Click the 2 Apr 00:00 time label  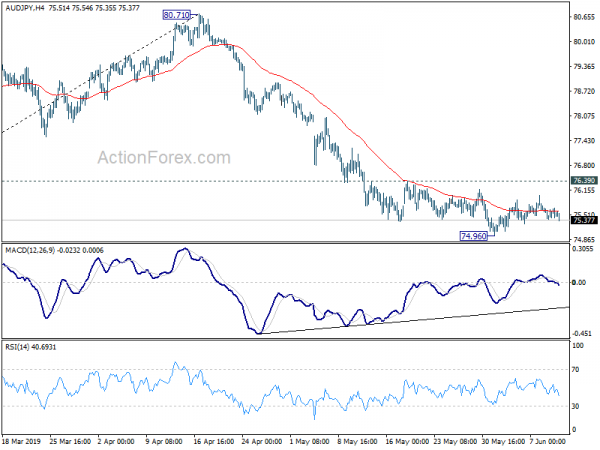pyautogui.click(x=116, y=441)
